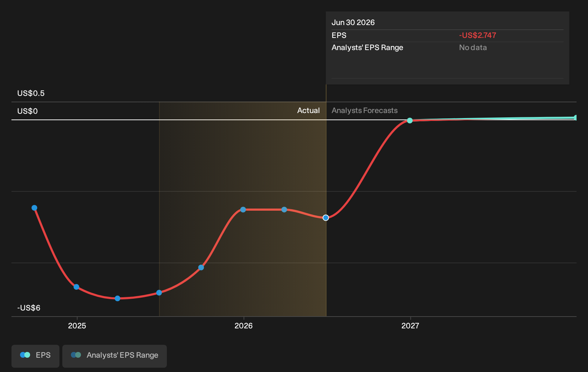
Task: Click 'Analysts' EPS Range' label in tooltip
Action: [367, 48]
